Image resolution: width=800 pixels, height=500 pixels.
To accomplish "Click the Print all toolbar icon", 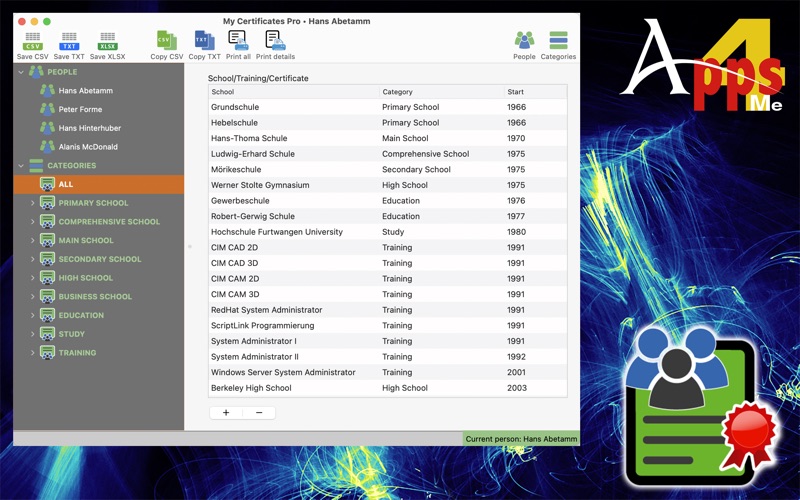I will (238, 41).
